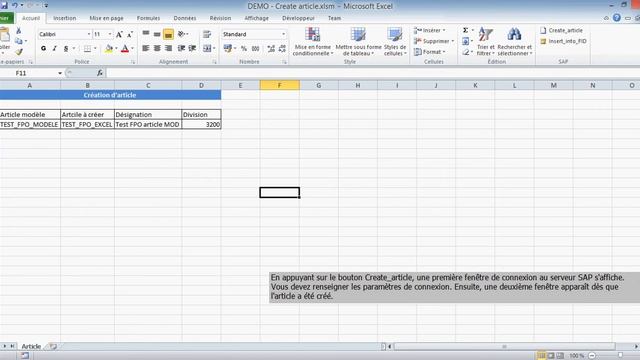Run the Insert_into_FID SAP macro button
Screen dimensions: 640x360
pos(563,41)
